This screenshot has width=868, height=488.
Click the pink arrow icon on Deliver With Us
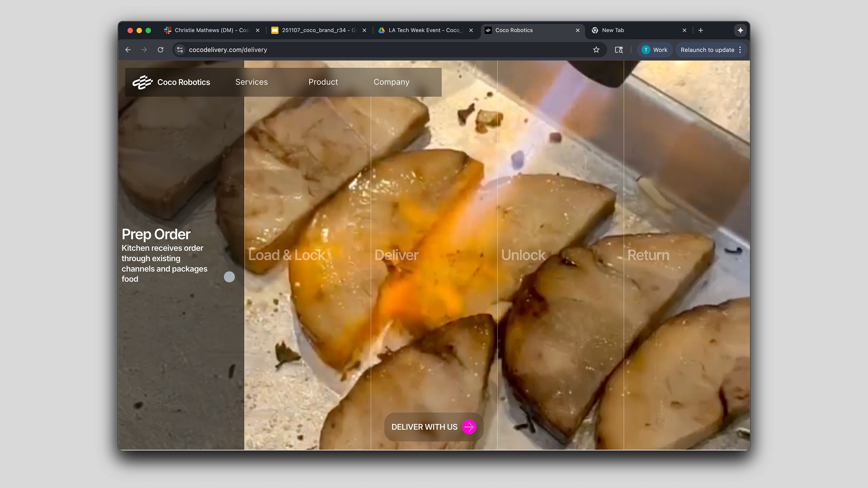(x=469, y=427)
